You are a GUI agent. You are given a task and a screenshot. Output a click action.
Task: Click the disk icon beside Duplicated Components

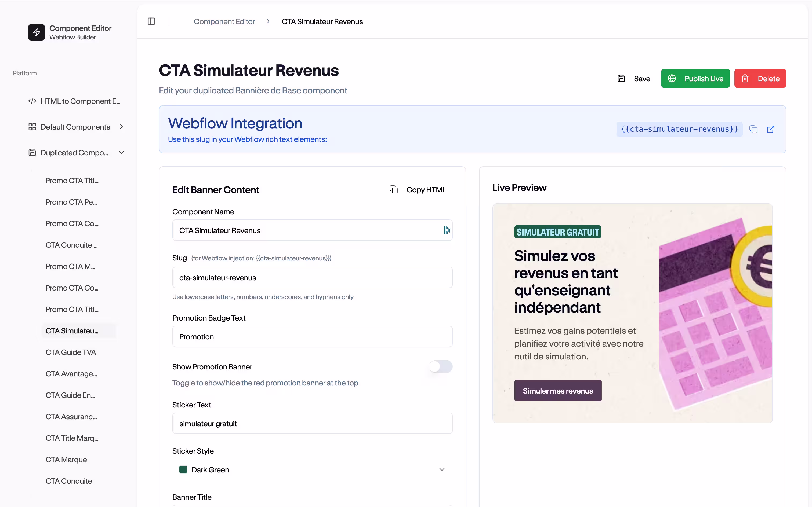coord(32,153)
